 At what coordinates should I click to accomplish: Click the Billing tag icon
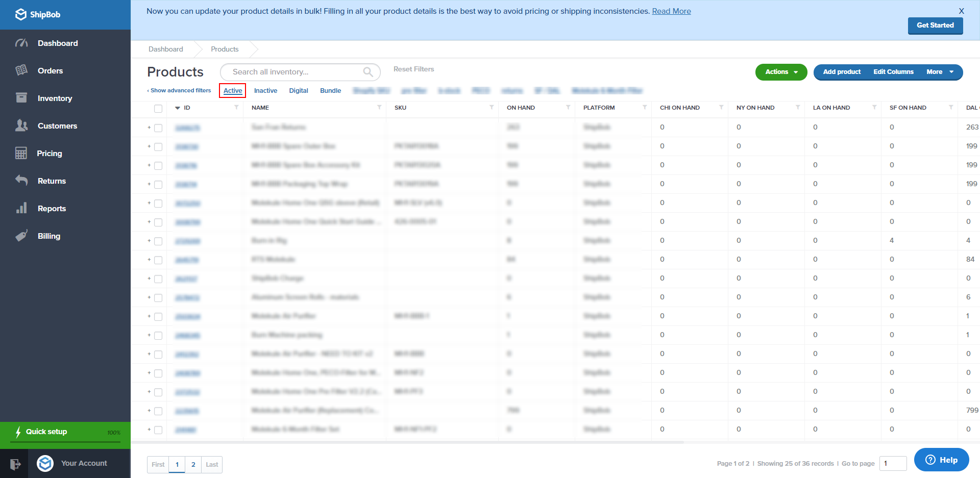21,236
